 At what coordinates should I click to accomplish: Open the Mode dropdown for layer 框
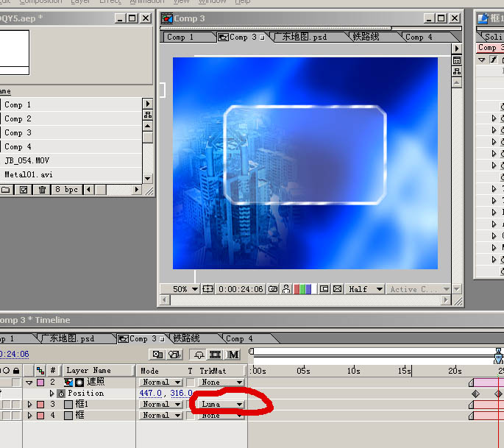tap(160, 416)
